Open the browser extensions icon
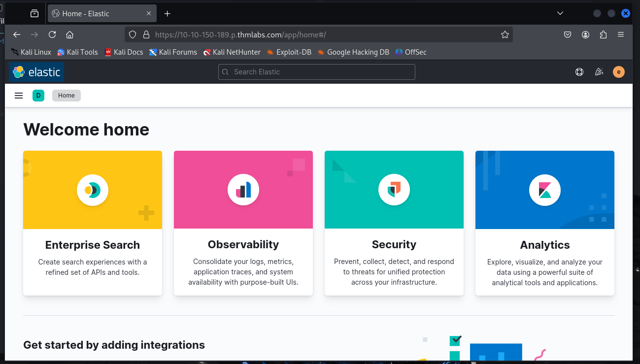 (x=603, y=34)
